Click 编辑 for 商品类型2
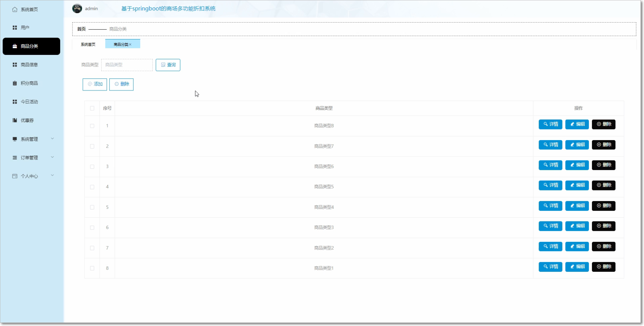 pos(577,246)
